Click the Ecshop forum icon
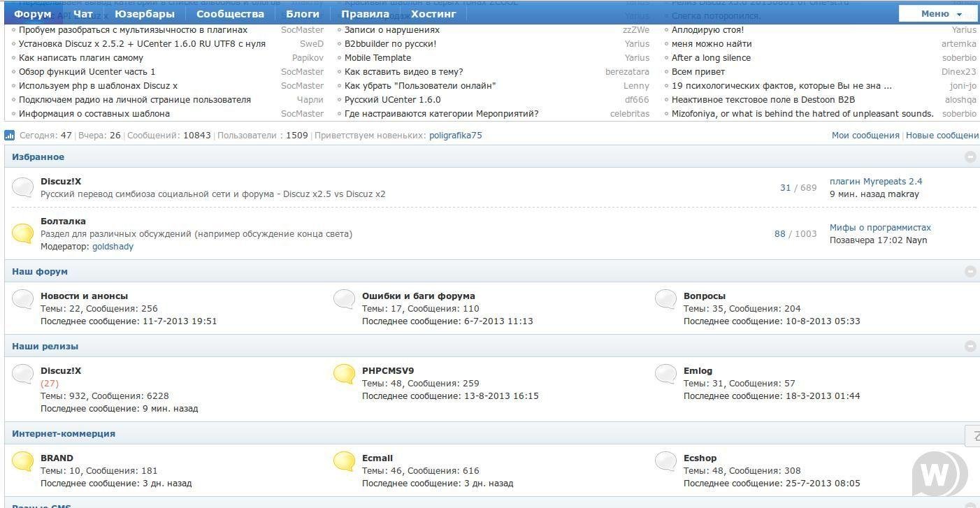Viewport: 980px width, 508px height. (x=665, y=462)
